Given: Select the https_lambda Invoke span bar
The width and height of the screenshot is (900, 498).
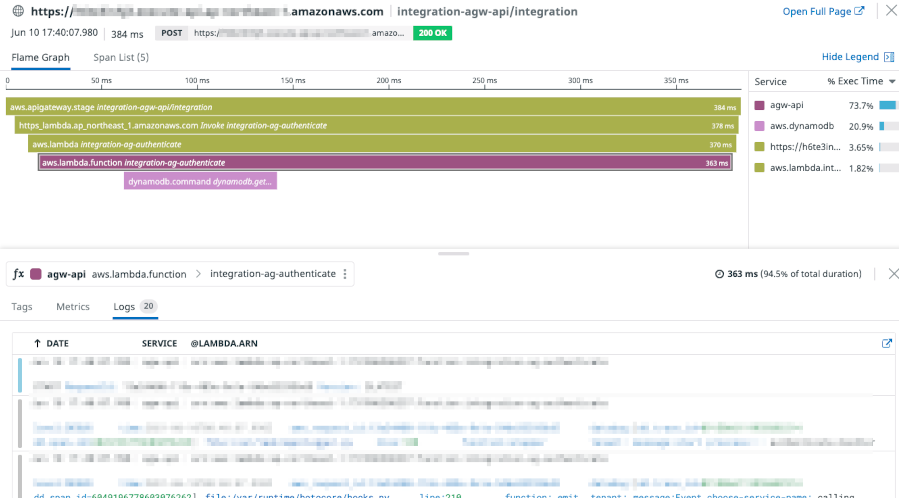Looking at the screenshot, I should pos(377,125).
